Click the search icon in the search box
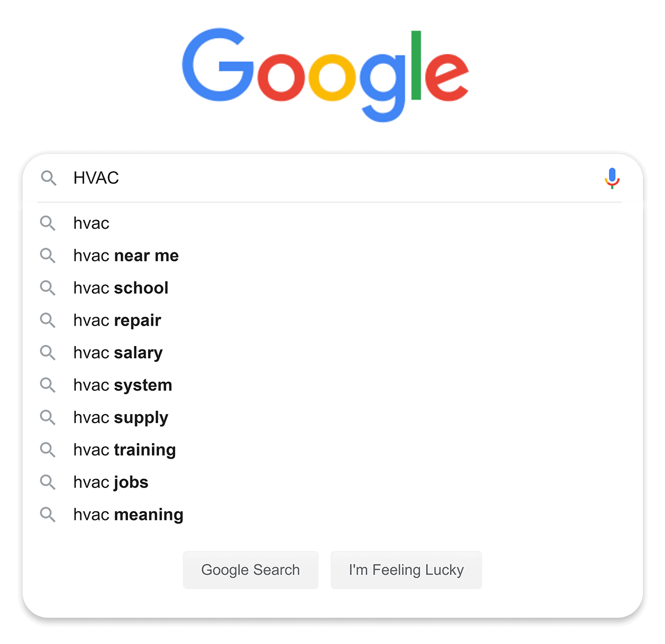The image size is (665, 644). 49,178
